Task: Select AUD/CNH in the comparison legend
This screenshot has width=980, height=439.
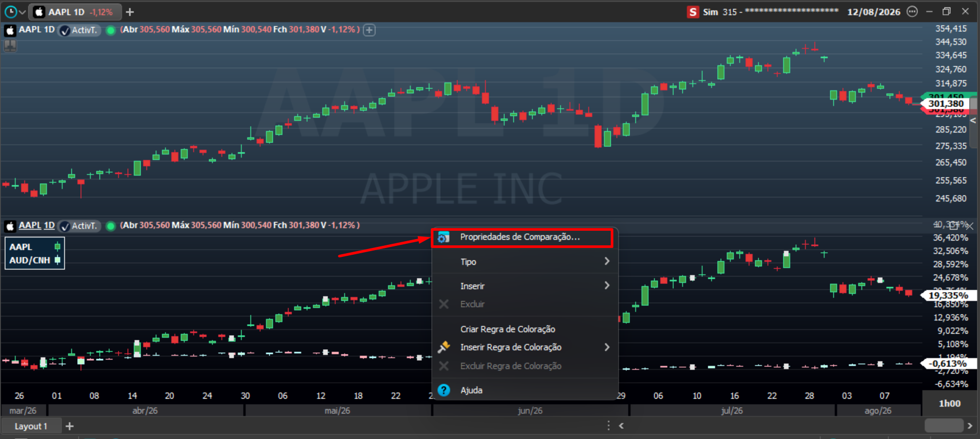Action: [x=30, y=260]
